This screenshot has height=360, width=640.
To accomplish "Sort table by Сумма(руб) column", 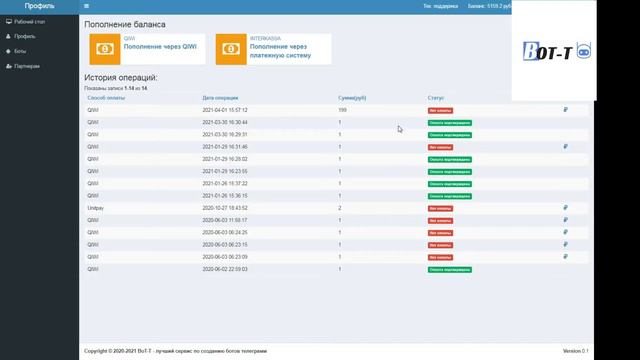I will click(352, 98).
